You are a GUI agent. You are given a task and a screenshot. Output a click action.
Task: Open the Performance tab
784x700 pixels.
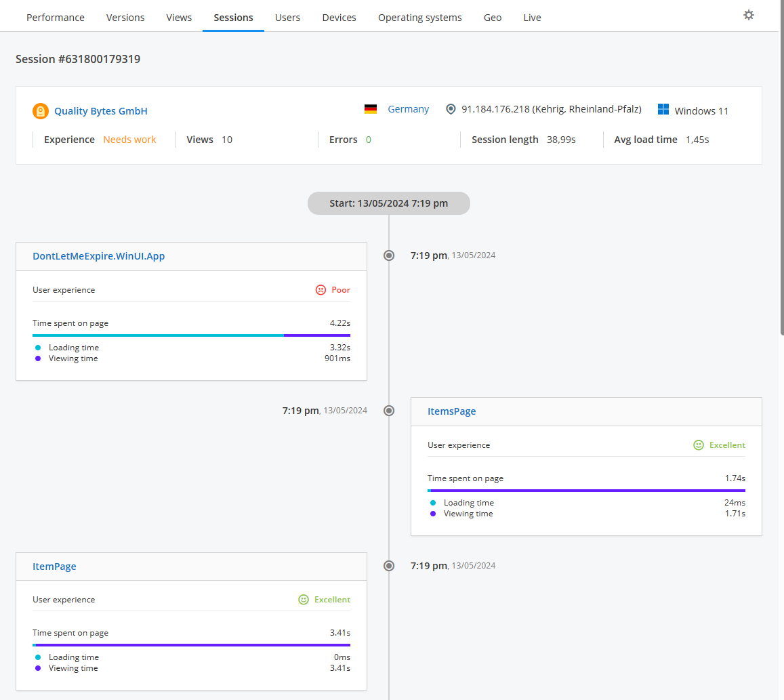55,17
